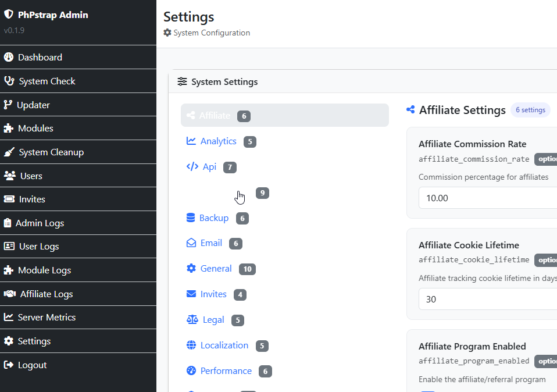This screenshot has width=557, height=392.
Task: Click the Modules puzzle piece icon
Action: 9,129
